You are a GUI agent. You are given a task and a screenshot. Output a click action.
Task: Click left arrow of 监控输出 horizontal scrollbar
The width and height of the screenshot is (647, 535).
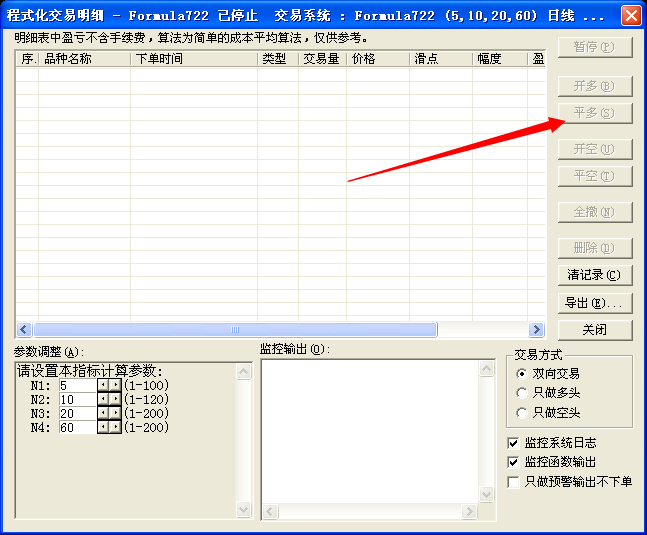pyautogui.click(x=270, y=512)
